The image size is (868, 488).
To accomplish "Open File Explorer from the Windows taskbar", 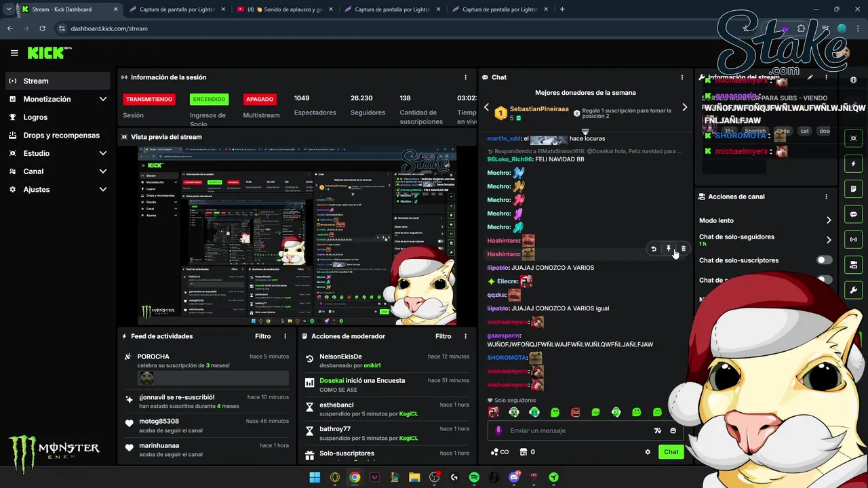I will [414, 477].
